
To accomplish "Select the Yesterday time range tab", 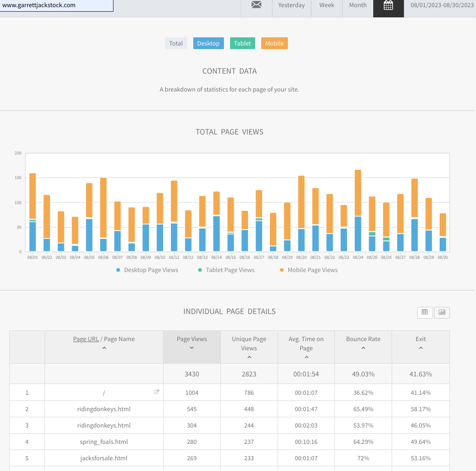I will 291,5.
